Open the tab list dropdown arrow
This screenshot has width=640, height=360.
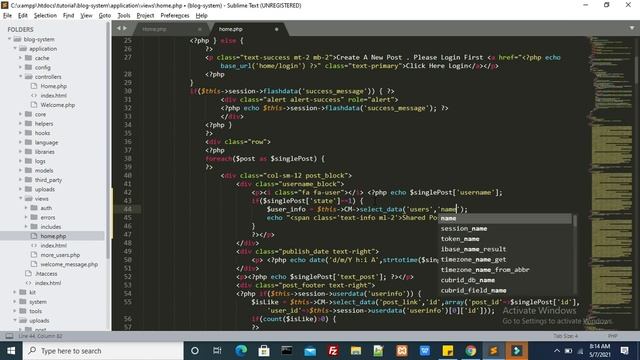(632, 28)
